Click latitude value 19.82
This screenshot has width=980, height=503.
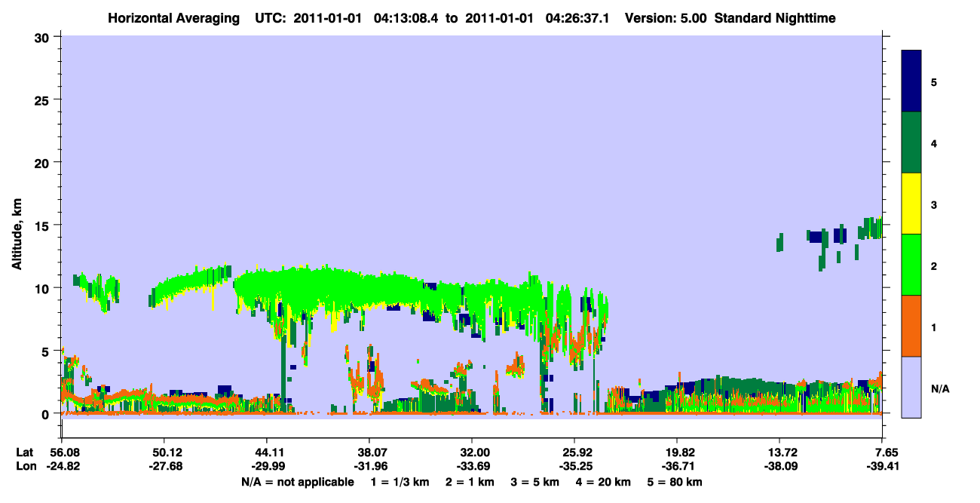pos(677,452)
